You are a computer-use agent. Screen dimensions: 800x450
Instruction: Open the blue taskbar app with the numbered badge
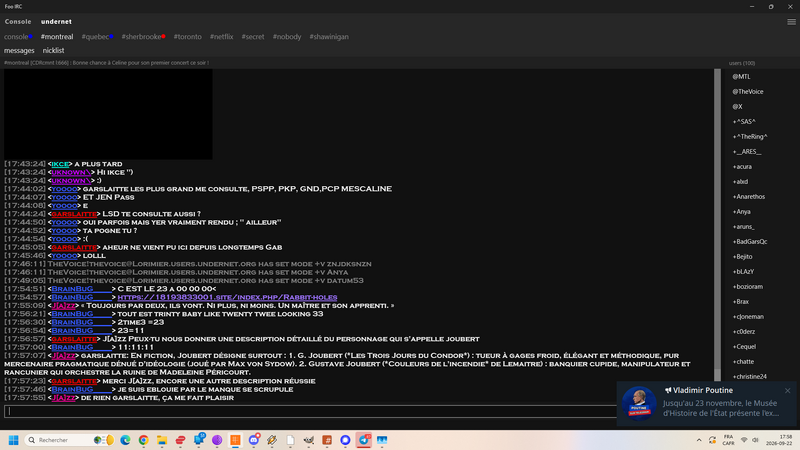[x=199, y=439]
